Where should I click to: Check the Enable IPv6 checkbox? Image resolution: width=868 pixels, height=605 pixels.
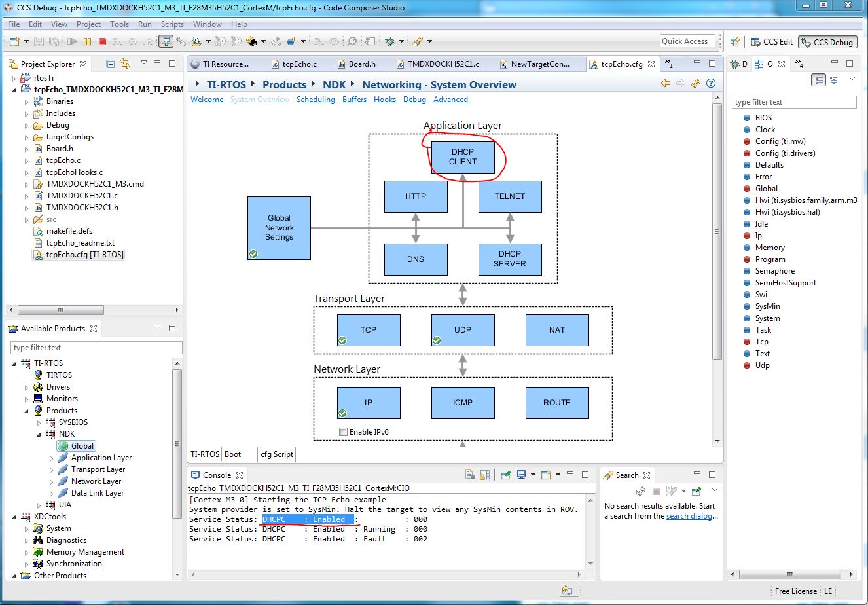(343, 432)
